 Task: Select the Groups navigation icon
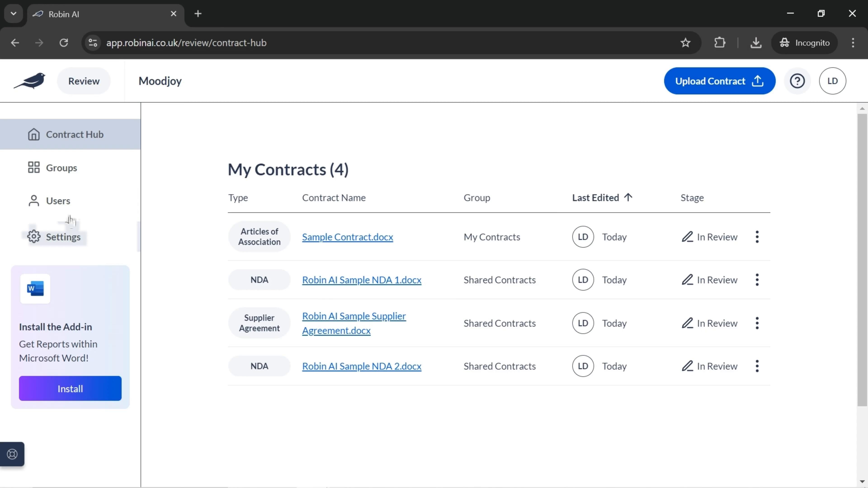34,167
